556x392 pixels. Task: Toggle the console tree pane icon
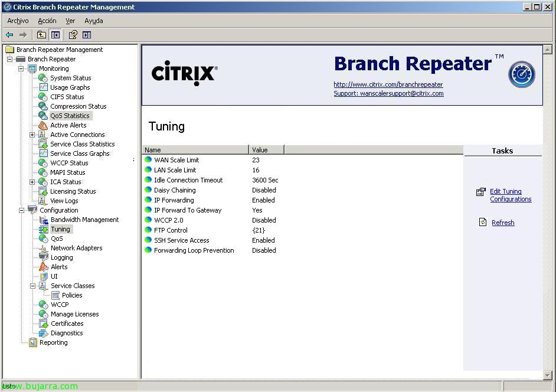click(55, 35)
